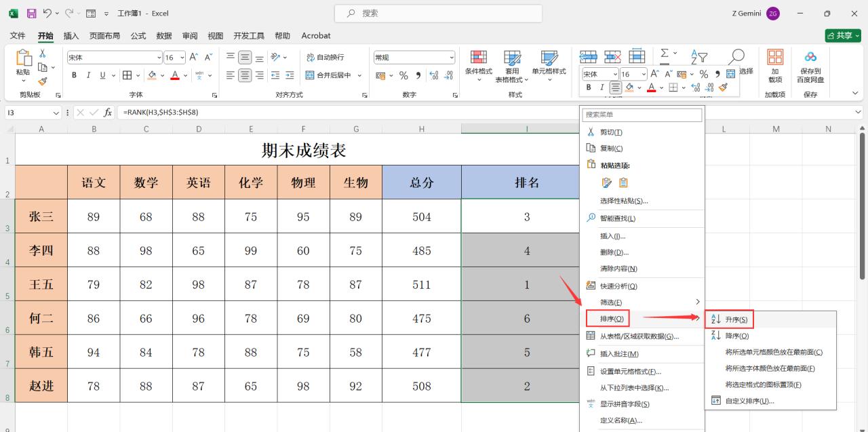
Task: Toggle Middle vertical alignment in ribbon
Action: [x=245, y=57]
